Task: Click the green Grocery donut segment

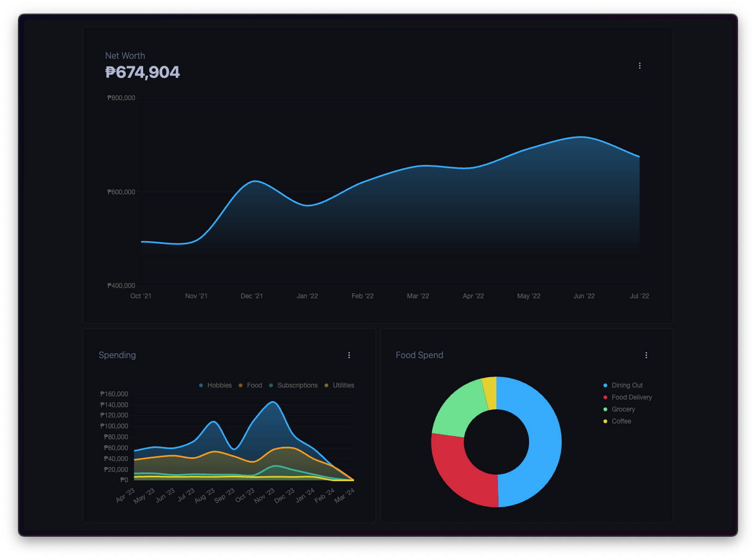Action: [x=460, y=410]
